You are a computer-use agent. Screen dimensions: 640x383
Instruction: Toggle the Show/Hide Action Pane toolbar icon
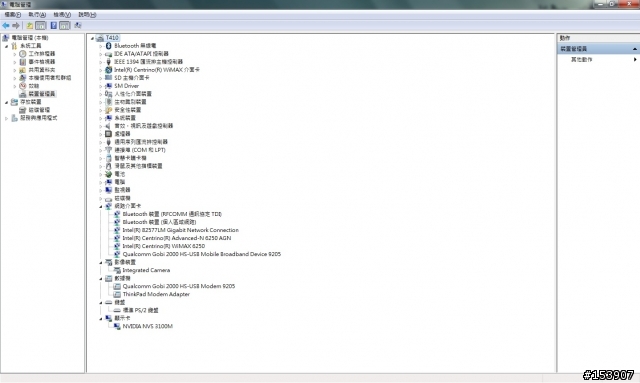[x=64, y=26]
